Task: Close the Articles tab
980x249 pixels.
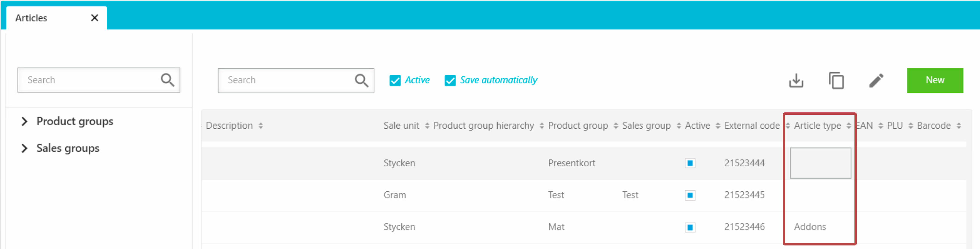Action: pos(95,18)
